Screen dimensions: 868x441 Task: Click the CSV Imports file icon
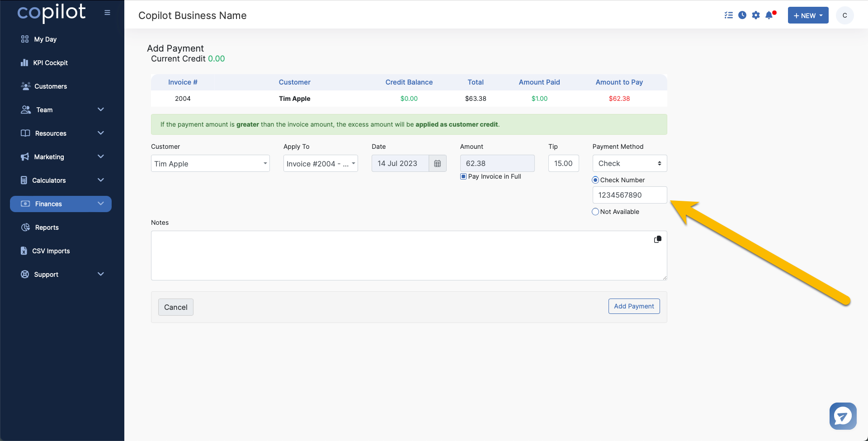24,251
